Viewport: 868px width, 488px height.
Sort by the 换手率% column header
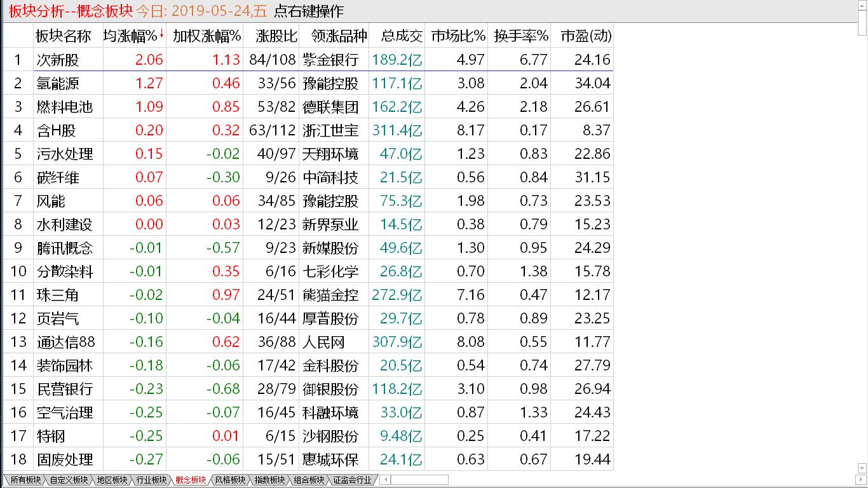pos(521,36)
